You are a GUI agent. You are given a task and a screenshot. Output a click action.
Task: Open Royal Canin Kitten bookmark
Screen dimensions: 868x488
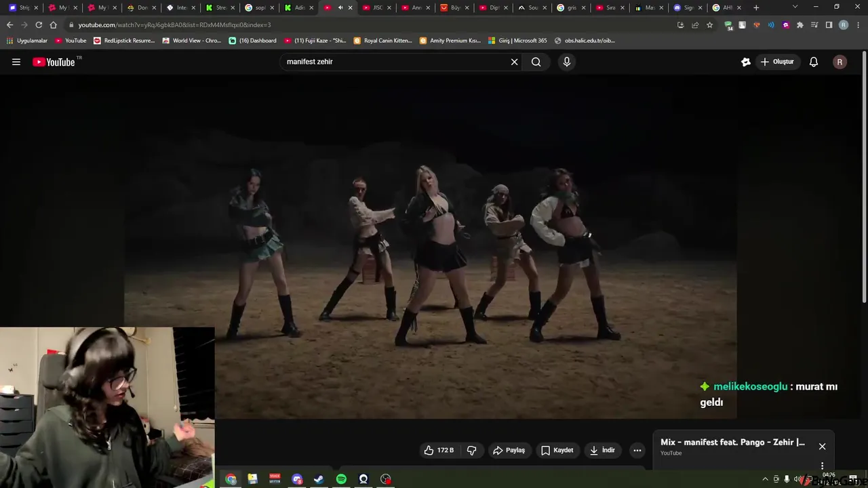(382, 41)
